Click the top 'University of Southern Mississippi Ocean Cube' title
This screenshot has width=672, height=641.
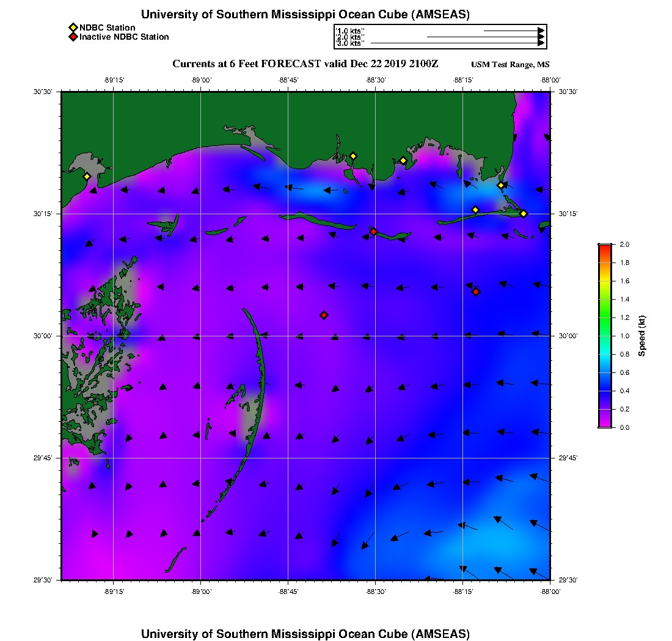click(305, 14)
